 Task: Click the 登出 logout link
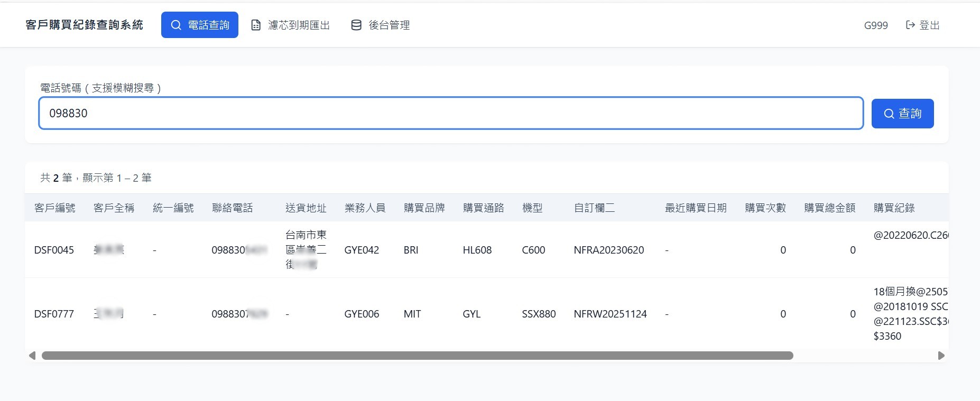(922, 25)
